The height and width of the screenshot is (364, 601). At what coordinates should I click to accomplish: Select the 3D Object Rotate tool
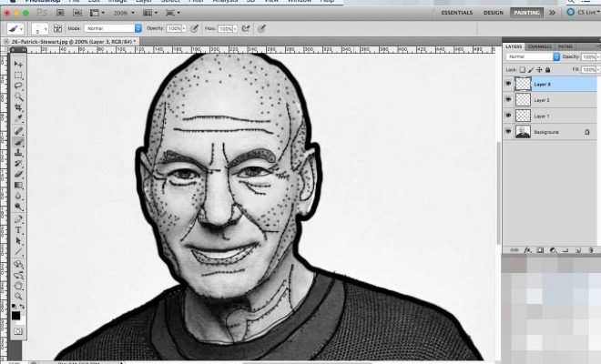[x=18, y=265]
